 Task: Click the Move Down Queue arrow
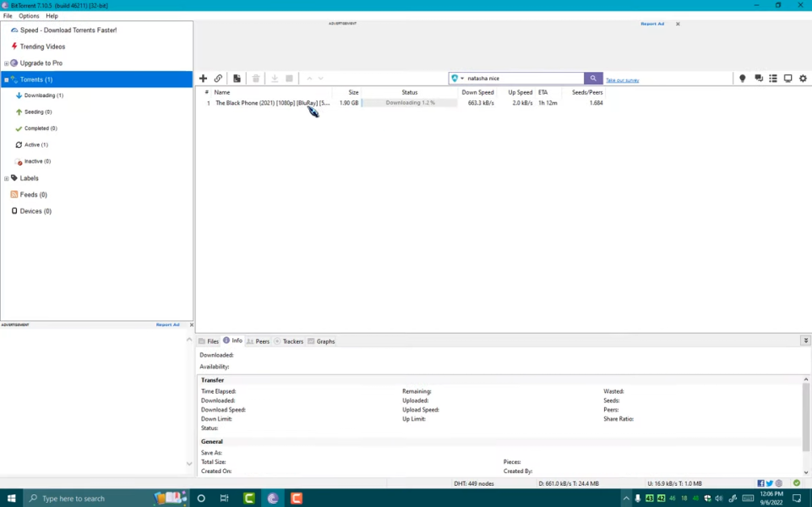tap(321, 79)
